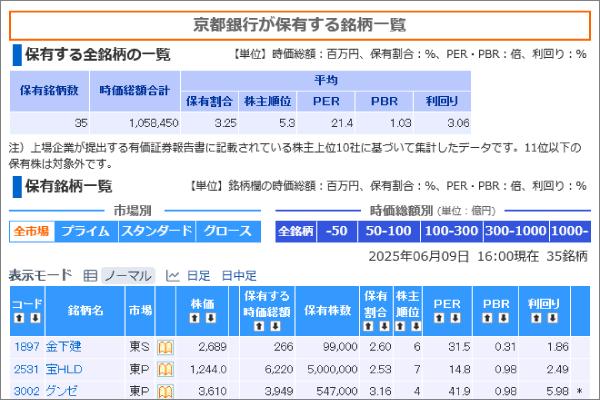Click chart icon beside 日足 mode
The width and height of the screenshot is (600, 400).
click(173, 276)
